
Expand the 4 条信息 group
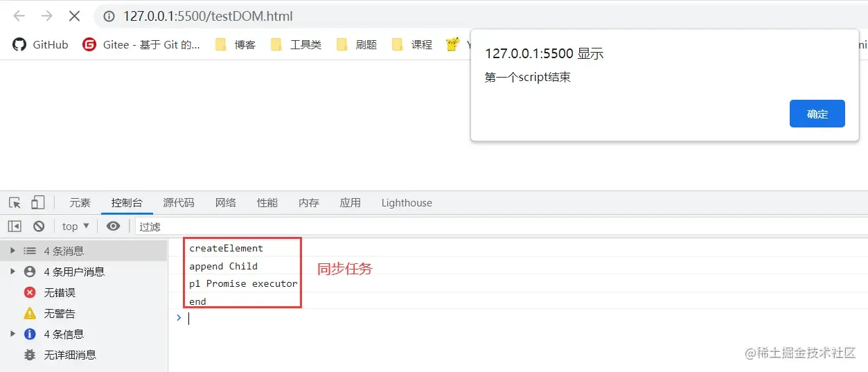point(12,334)
